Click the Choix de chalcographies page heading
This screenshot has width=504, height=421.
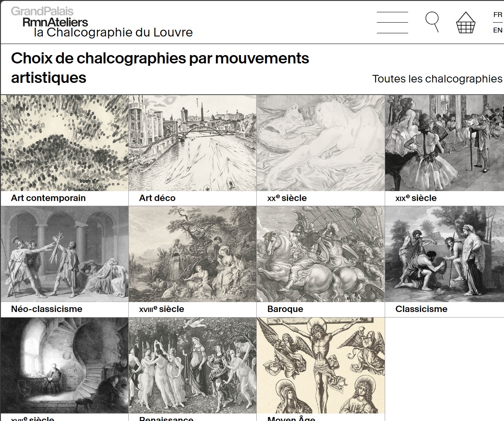tap(160, 68)
